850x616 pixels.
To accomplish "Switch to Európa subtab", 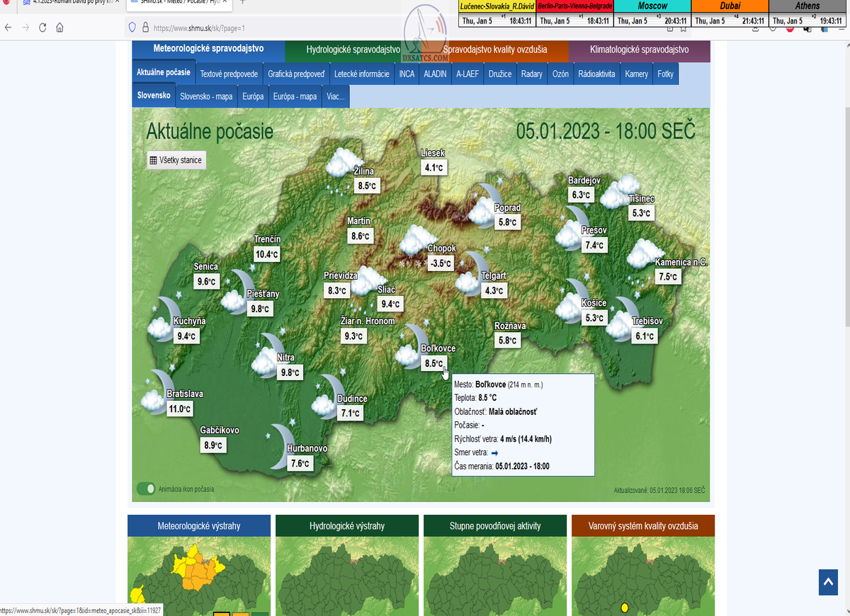I will click(253, 96).
